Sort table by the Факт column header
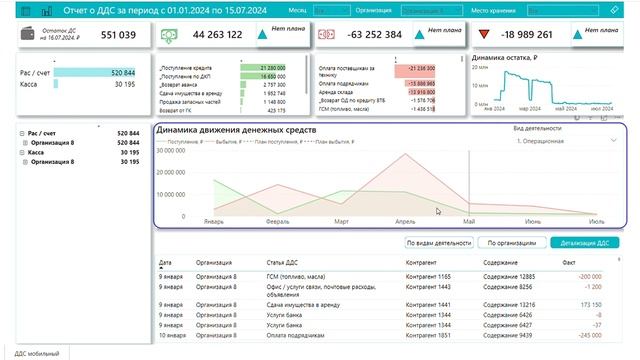This screenshot has height=360, width=640. click(x=569, y=262)
